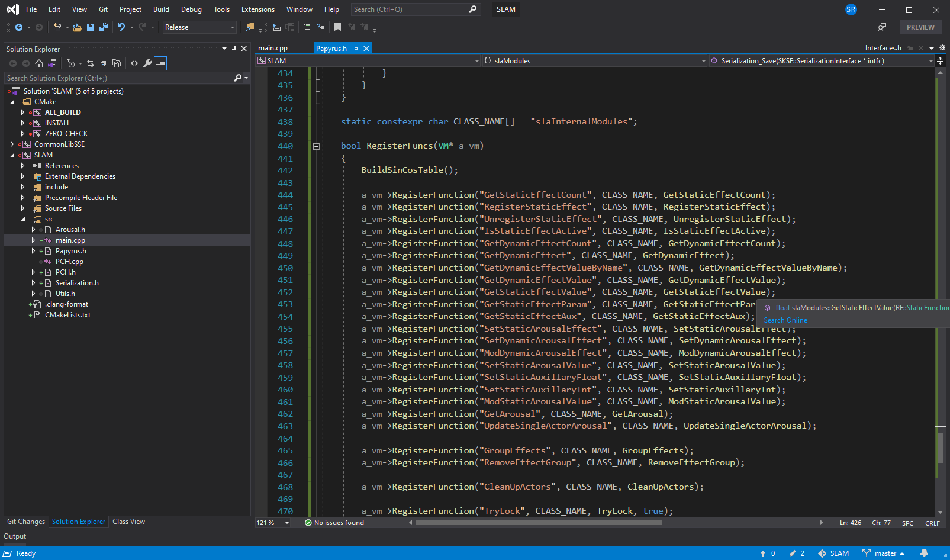Select CMakeLists.txt in Solution Explorer
This screenshot has height=560, width=950.
click(x=67, y=315)
